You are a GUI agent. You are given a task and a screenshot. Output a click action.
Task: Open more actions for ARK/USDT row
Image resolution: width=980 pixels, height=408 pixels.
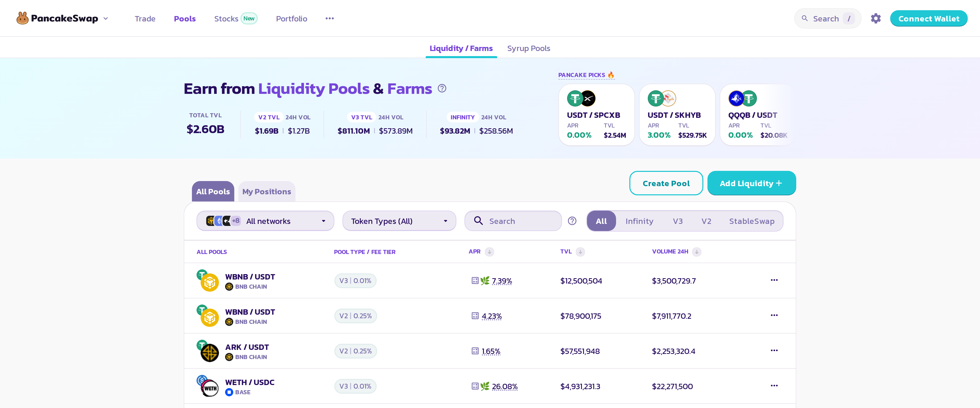pos(774,351)
